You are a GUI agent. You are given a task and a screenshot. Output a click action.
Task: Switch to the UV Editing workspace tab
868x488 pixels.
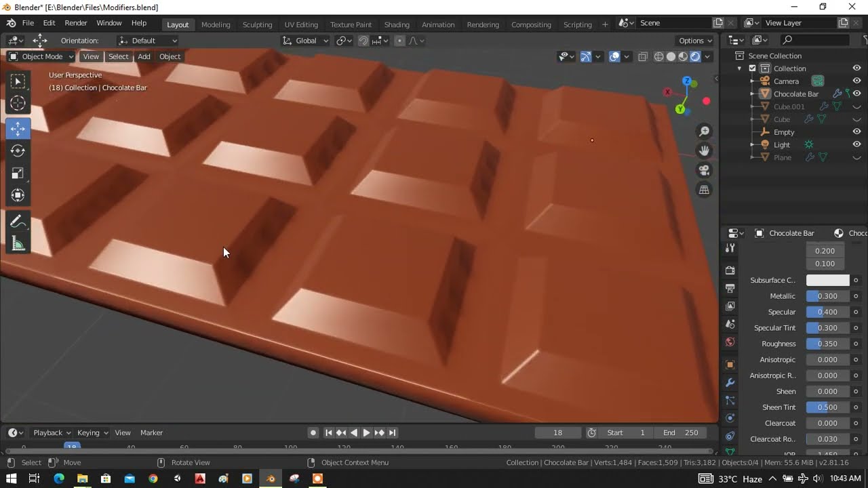tap(301, 24)
